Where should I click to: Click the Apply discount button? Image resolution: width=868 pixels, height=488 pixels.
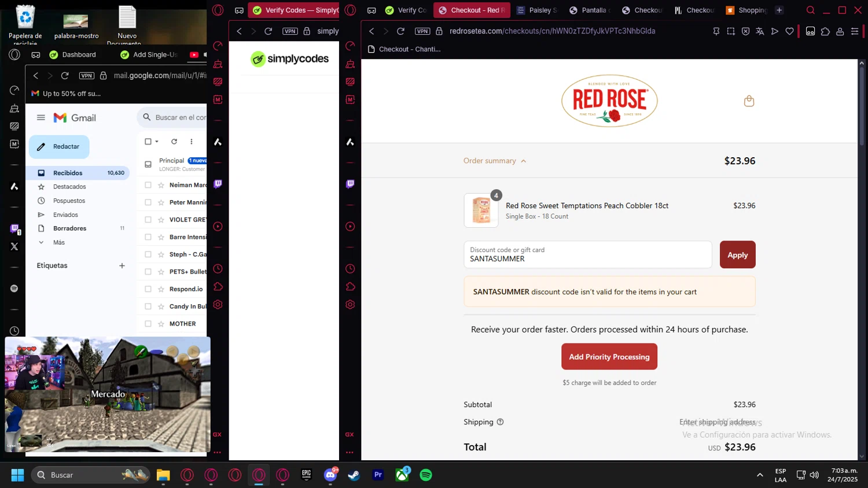pyautogui.click(x=738, y=255)
